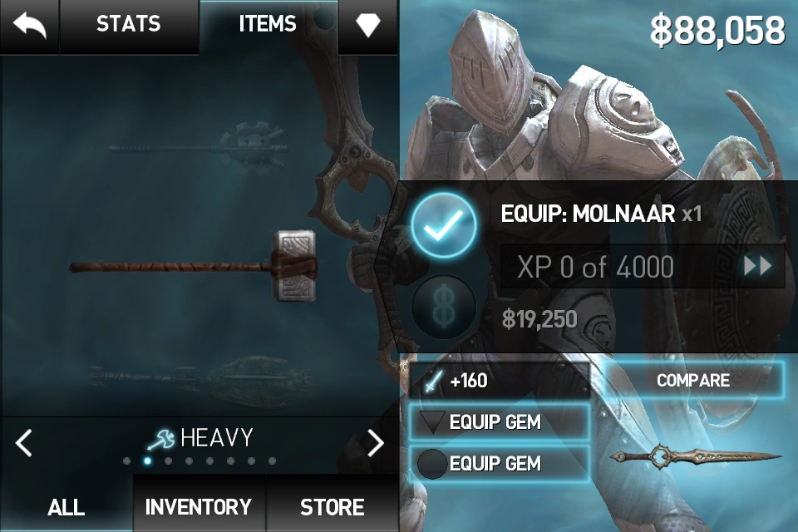This screenshot has height=532, width=798.
Task: Click the COMPARE button
Action: [693, 380]
